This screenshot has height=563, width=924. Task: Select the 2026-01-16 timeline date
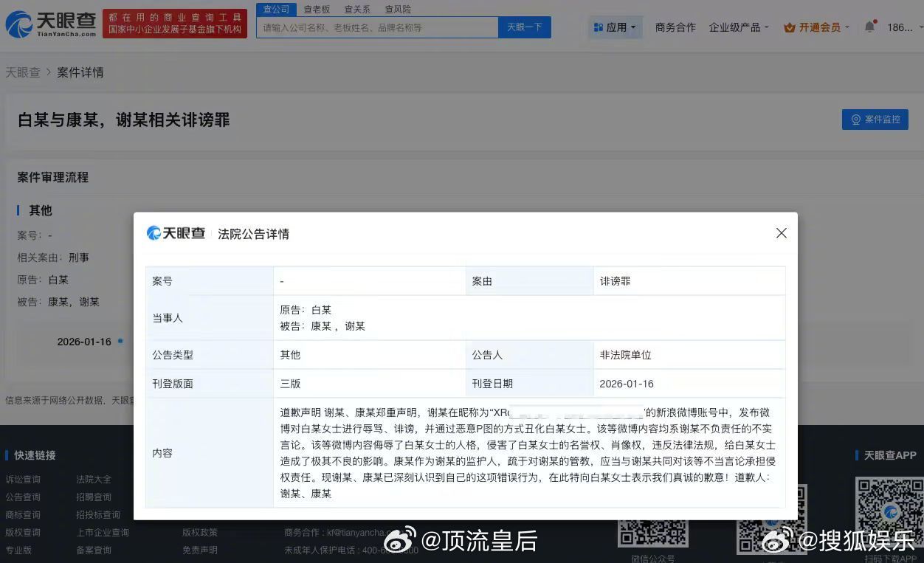[x=84, y=342]
